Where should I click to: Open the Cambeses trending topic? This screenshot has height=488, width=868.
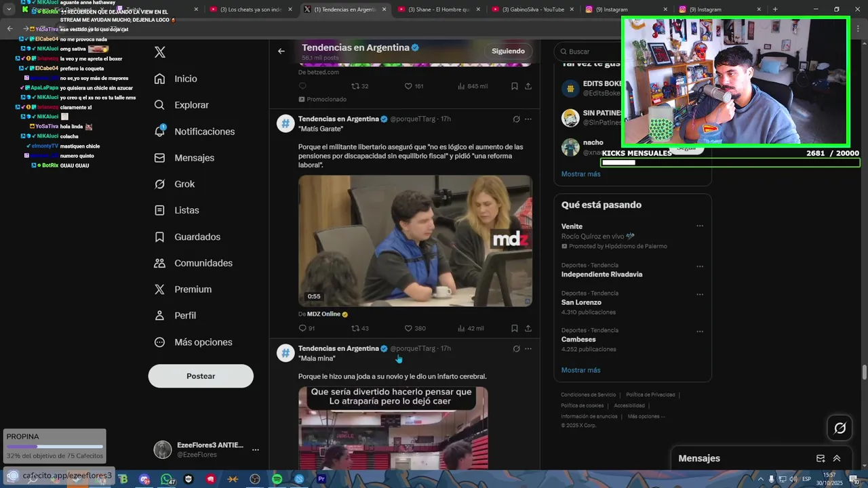coord(578,340)
